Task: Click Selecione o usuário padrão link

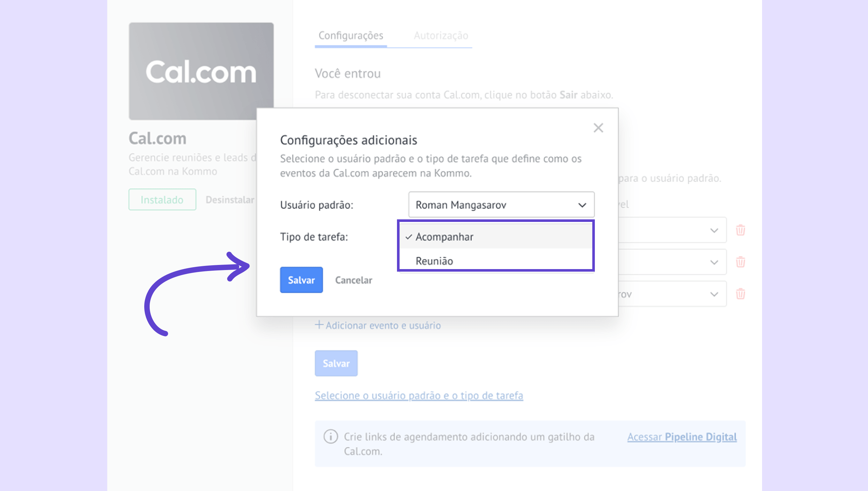Action: coord(419,395)
